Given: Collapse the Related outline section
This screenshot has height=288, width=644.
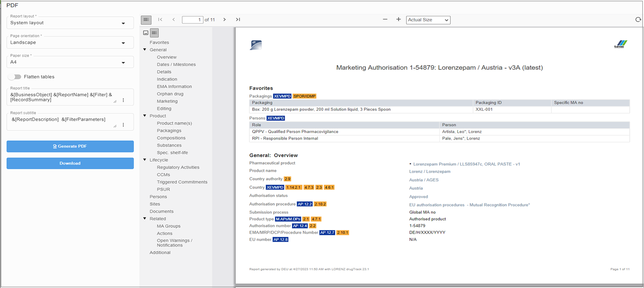Looking at the screenshot, I should click(x=144, y=219).
